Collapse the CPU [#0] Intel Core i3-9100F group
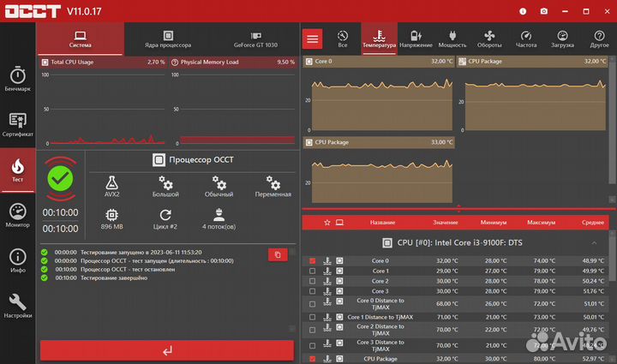The height and width of the screenshot is (364, 617). [x=594, y=243]
